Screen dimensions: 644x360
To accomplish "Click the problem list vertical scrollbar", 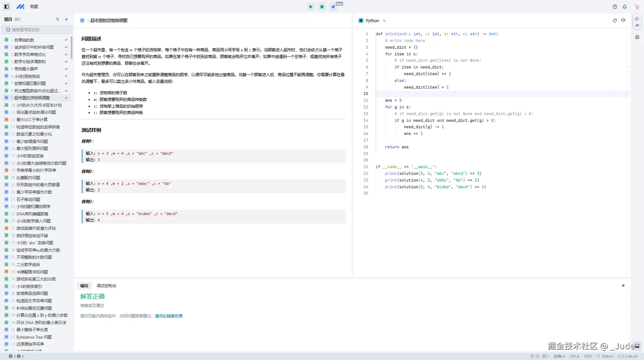I will (71, 47).
